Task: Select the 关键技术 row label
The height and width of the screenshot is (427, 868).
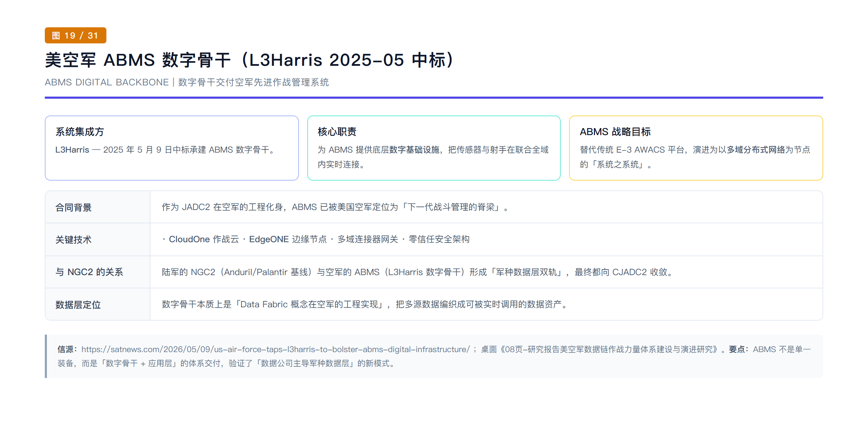Action: (x=73, y=240)
